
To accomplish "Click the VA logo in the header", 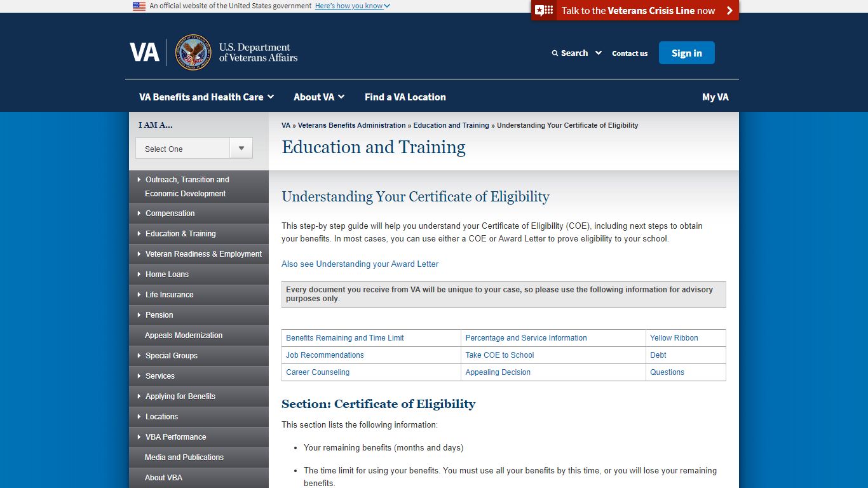I will [144, 52].
